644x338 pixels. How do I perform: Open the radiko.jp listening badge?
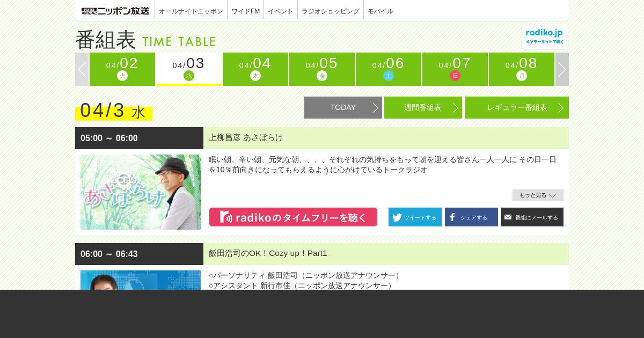click(x=545, y=36)
